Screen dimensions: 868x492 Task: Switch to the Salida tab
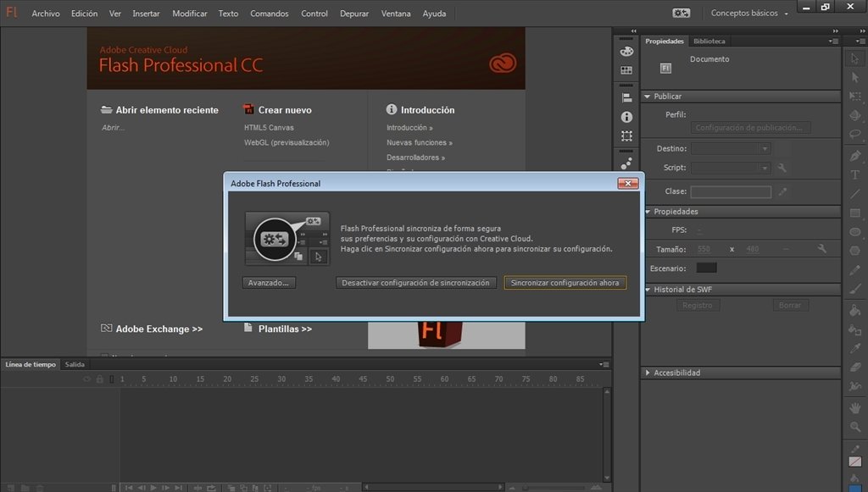[75, 364]
